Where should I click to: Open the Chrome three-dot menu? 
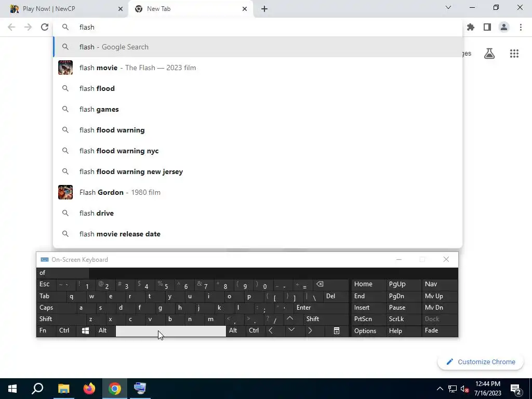point(521,27)
